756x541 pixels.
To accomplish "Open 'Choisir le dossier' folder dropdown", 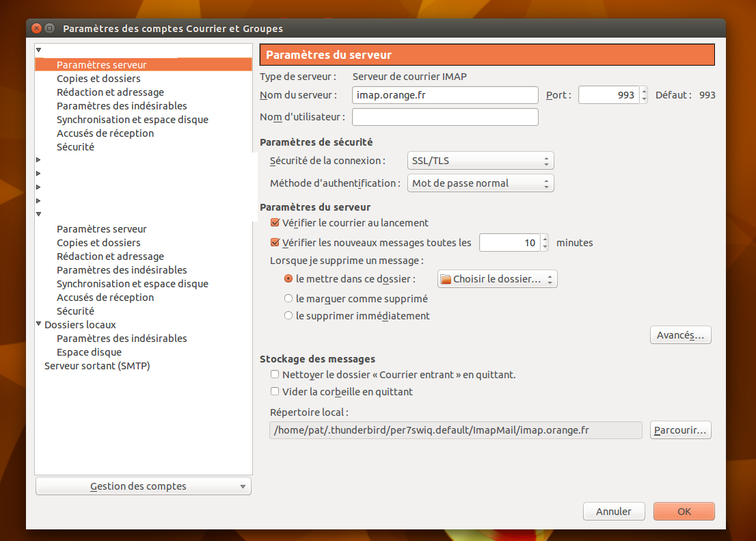I will click(497, 279).
